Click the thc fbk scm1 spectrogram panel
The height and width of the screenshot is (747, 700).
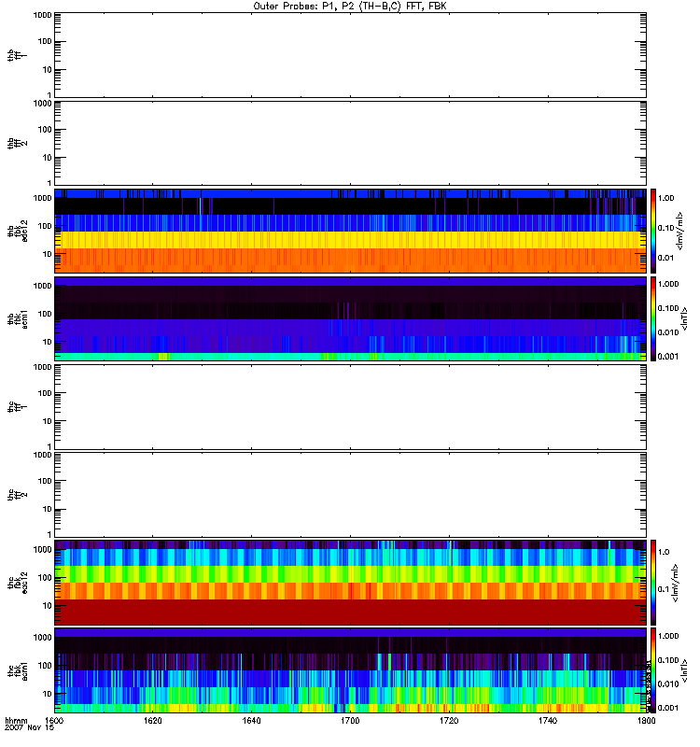point(350,670)
